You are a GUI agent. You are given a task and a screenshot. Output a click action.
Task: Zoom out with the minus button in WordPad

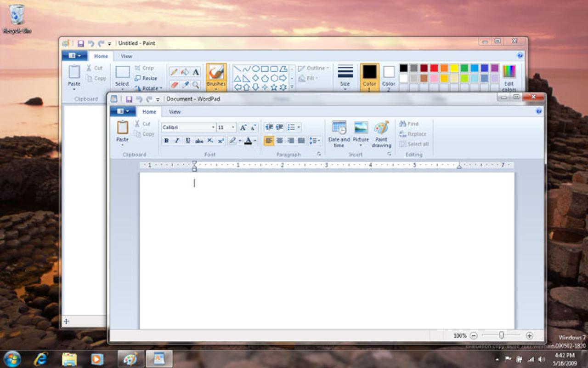pyautogui.click(x=474, y=336)
